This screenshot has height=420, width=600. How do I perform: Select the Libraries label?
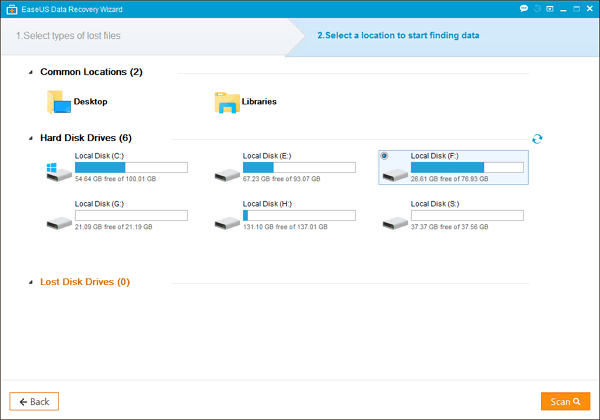[x=259, y=102]
